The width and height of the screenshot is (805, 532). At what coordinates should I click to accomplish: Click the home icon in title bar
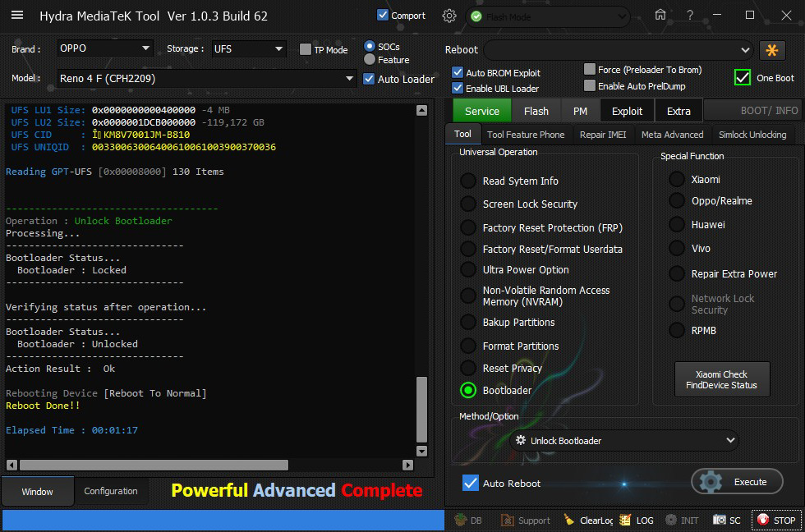pos(660,16)
